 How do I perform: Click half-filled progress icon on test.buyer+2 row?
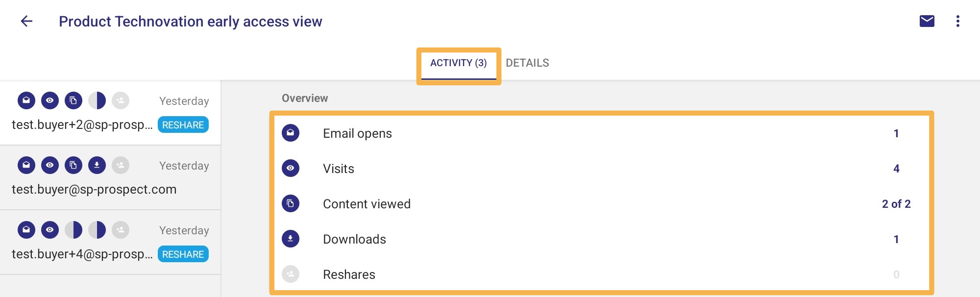[97, 100]
